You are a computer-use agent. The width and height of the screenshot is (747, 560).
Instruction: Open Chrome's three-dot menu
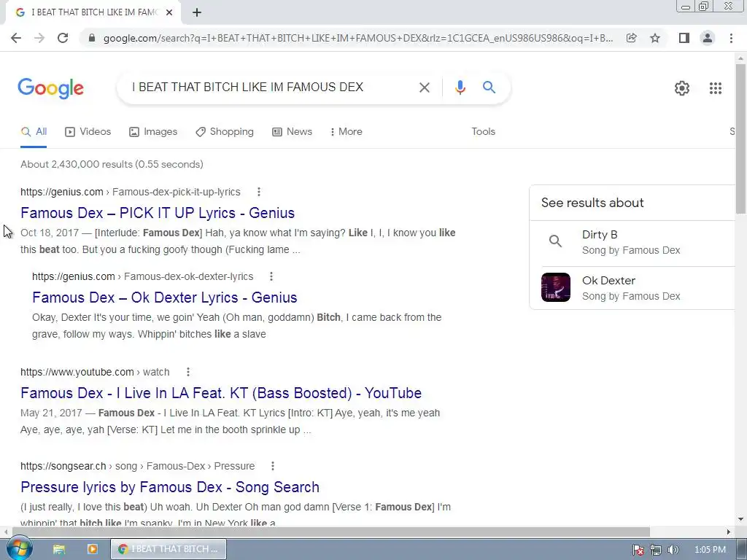731,38
